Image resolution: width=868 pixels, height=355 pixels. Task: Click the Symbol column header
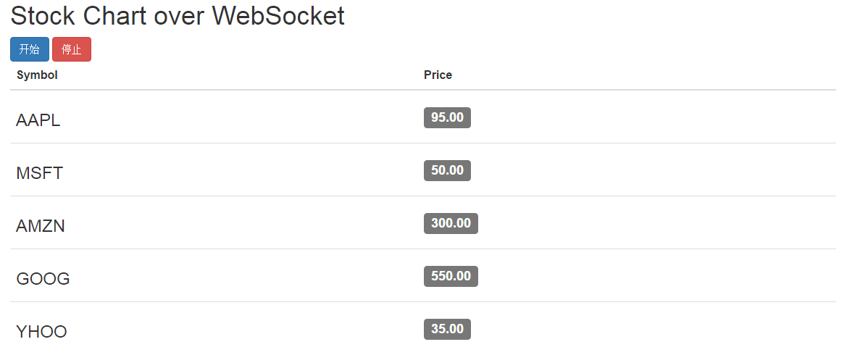pos(37,75)
